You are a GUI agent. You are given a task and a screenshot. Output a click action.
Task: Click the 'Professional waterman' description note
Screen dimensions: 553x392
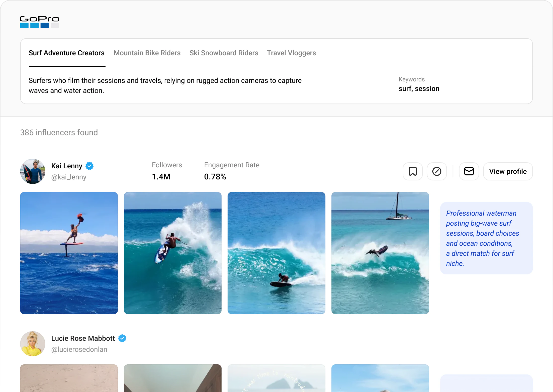coord(486,238)
